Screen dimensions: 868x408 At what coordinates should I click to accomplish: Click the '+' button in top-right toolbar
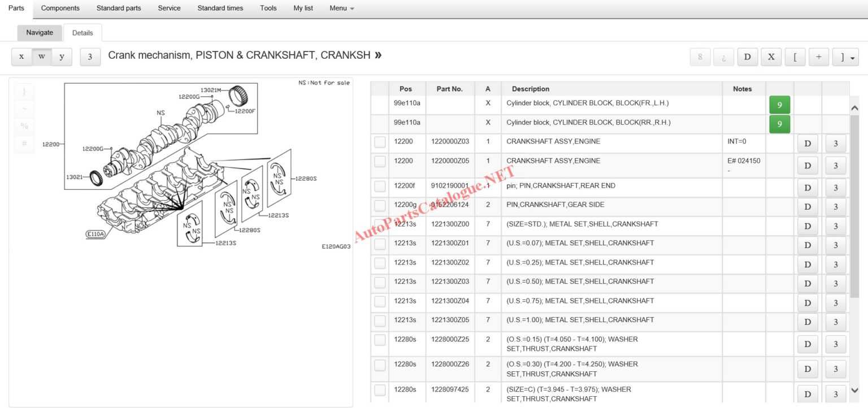click(818, 57)
